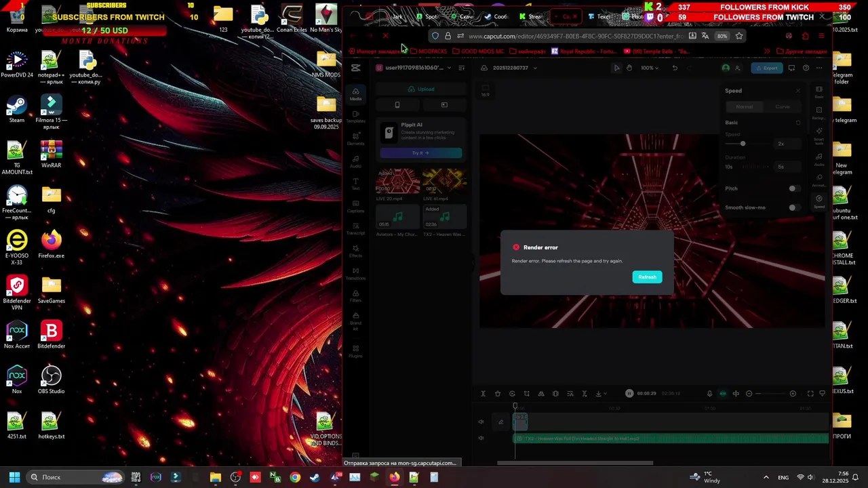The image size is (868, 488).
Task: Open the Plugins panel in CapCut sidebar
Action: (355, 350)
